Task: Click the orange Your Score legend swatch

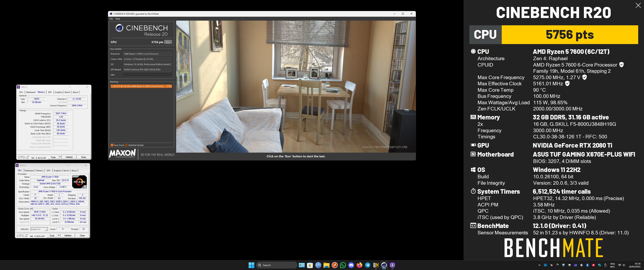Action: tap(112, 145)
